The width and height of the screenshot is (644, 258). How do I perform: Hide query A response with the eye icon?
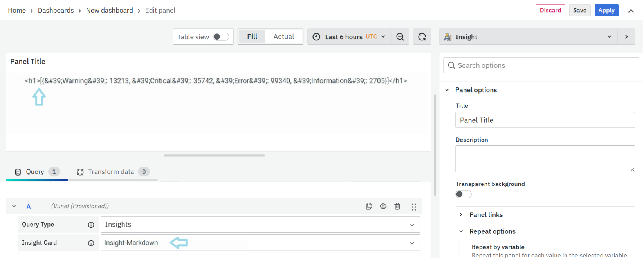383,207
